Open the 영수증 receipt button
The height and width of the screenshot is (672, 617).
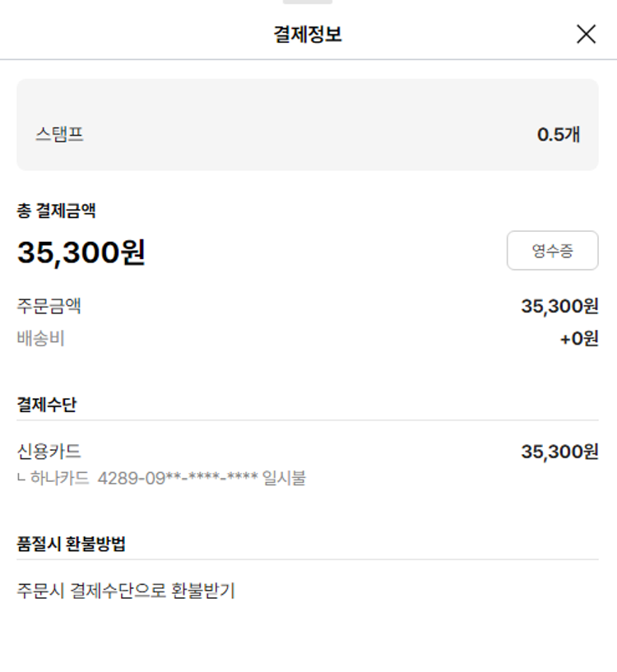tap(552, 251)
